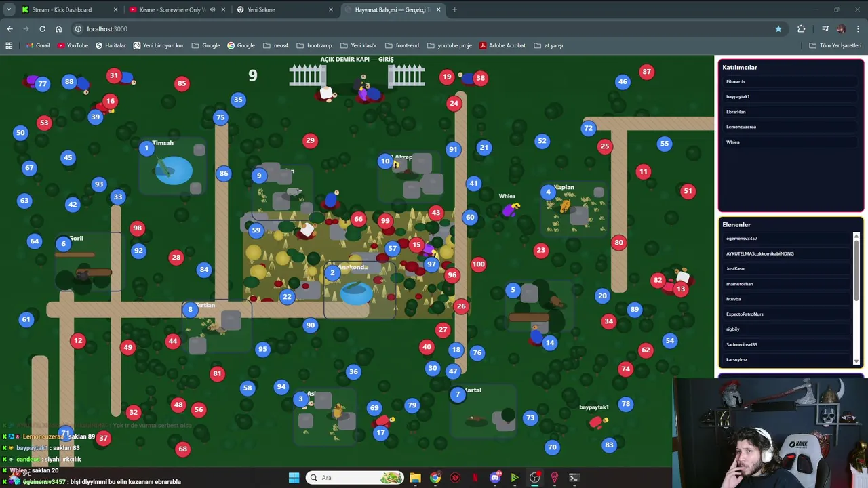The image size is (868, 488).
Task: Click blue animal marker 6 Goril
Action: click(x=63, y=244)
